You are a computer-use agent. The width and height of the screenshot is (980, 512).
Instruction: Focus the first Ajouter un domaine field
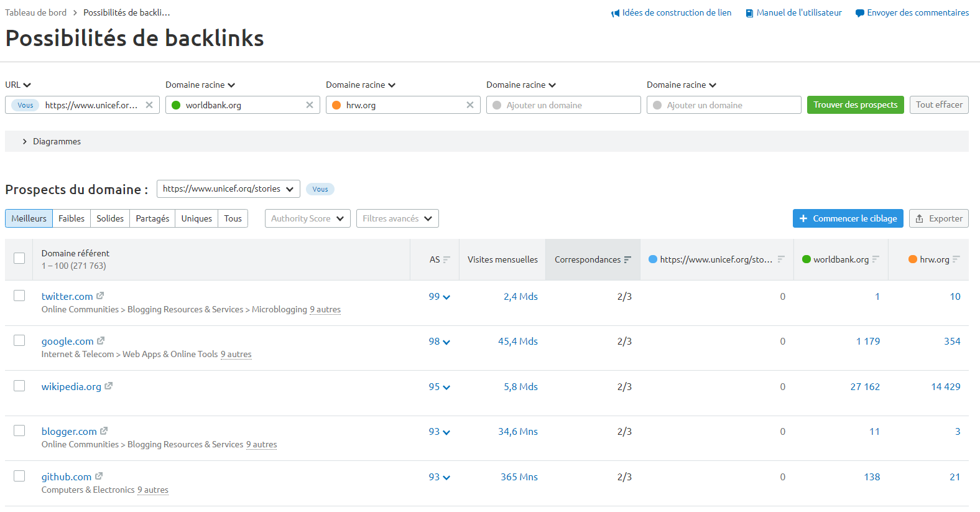coord(563,105)
